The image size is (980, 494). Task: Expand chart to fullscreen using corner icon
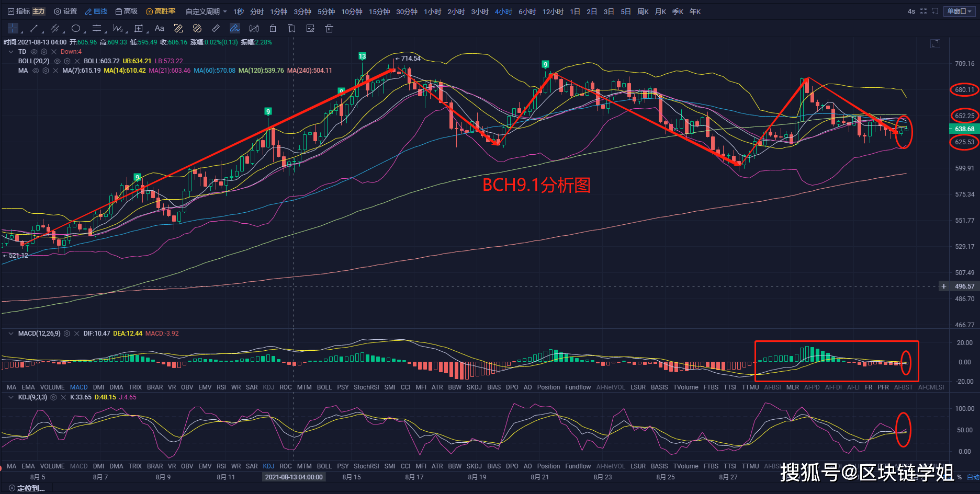point(935,44)
